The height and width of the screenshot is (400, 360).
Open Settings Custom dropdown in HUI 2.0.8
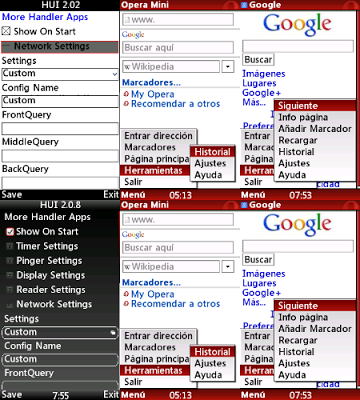click(x=60, y=332)
